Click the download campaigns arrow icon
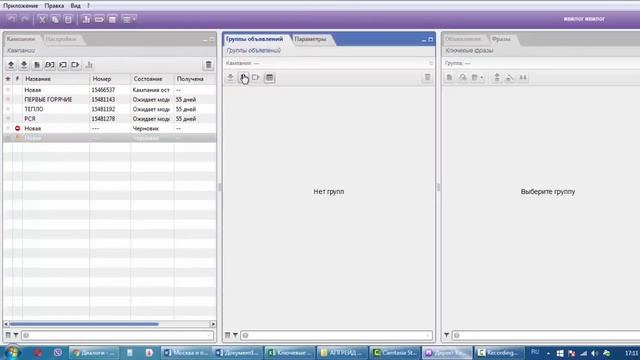640x360 pixels. [24, 65]
